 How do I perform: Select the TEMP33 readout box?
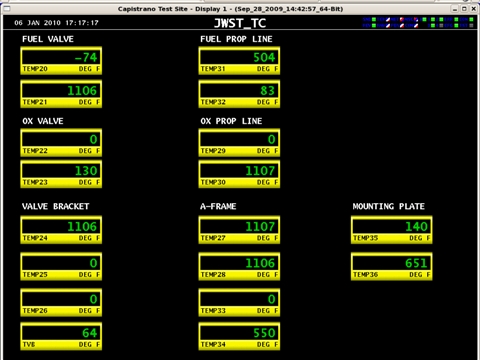[x=239, y=302]
